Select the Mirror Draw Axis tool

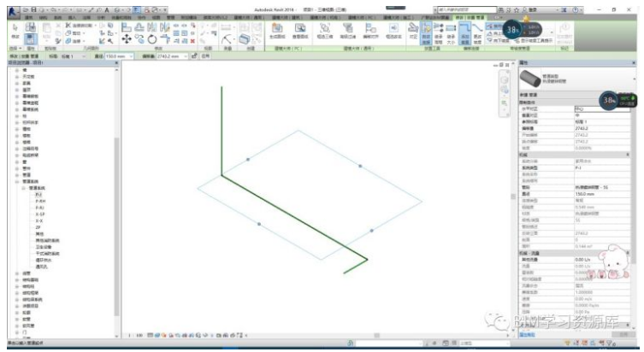(165, 28)
